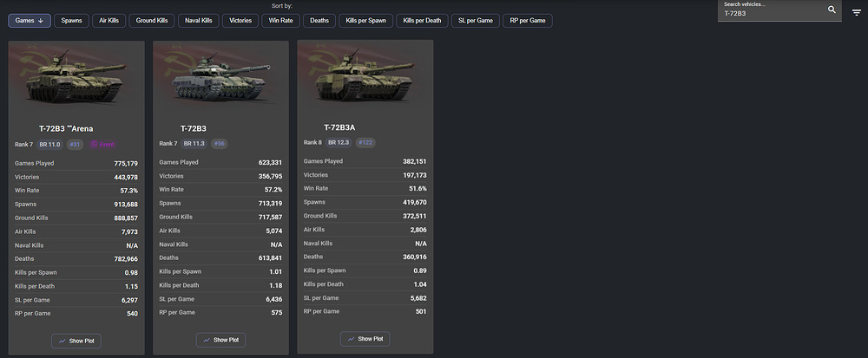The height and width of the screenshot is (358, 868).
Task: Click the Rank 8 label
Action: [312, 142]
